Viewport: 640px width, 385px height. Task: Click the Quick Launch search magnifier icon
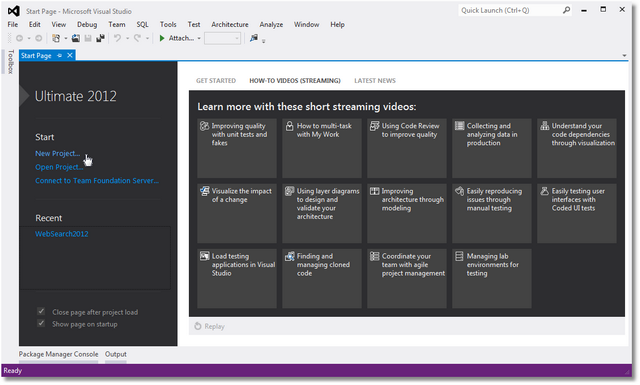click(566, 10)
